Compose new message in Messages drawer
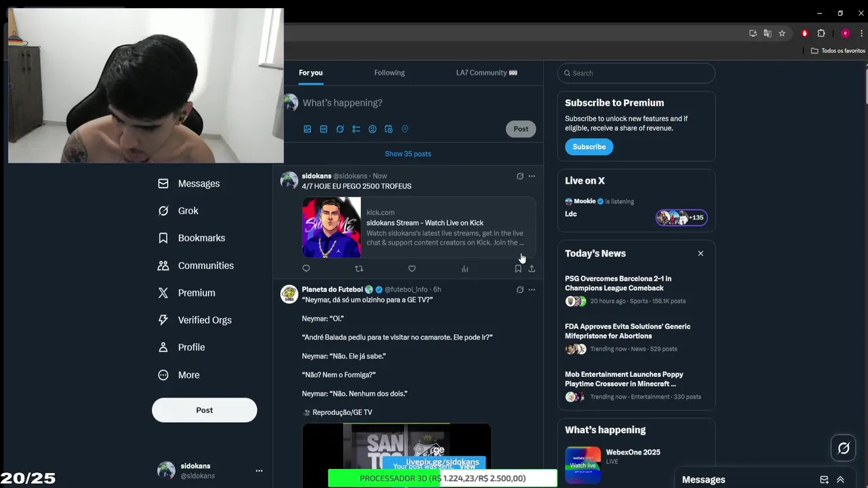 pyautogui.click(x=824, y=479)
